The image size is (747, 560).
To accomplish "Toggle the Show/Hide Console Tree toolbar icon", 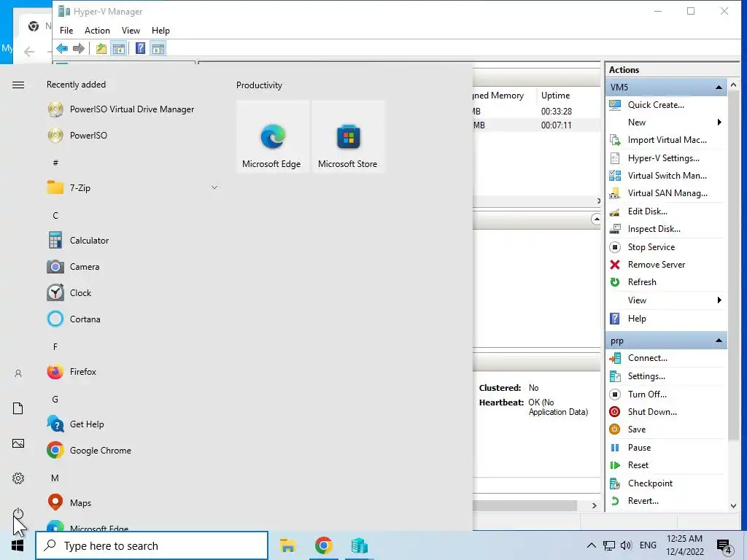I will 119,48.
